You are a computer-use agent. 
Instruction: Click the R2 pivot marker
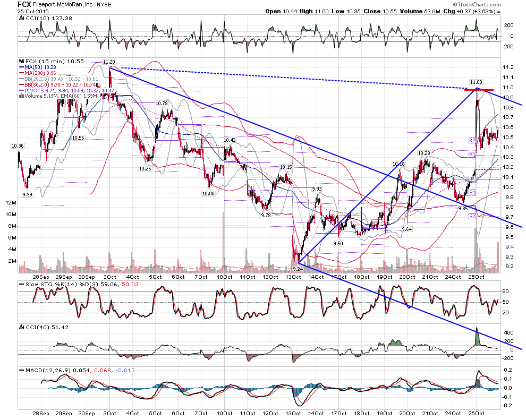coord(472,141)
